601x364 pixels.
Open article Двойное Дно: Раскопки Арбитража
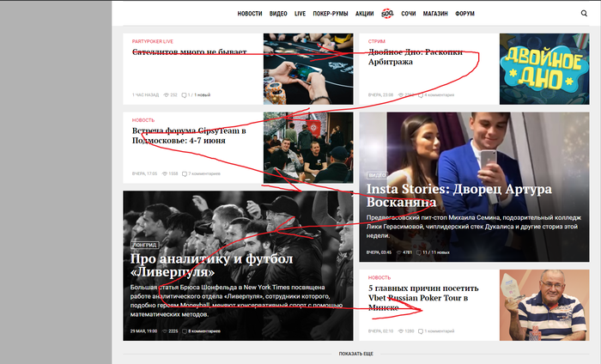(415, 57)
